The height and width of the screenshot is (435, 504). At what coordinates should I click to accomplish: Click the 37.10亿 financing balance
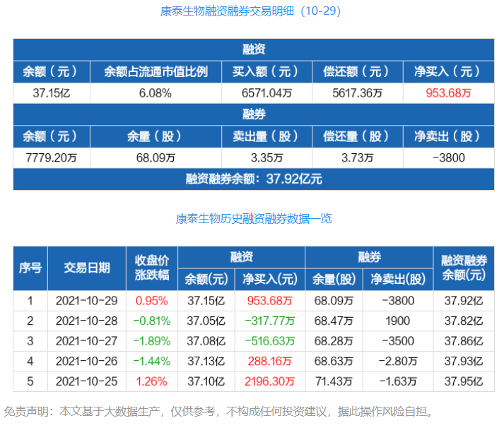click(206, 381)
